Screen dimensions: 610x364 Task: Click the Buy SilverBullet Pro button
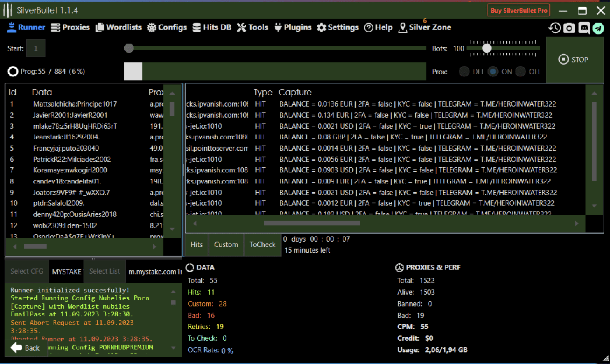518,10
